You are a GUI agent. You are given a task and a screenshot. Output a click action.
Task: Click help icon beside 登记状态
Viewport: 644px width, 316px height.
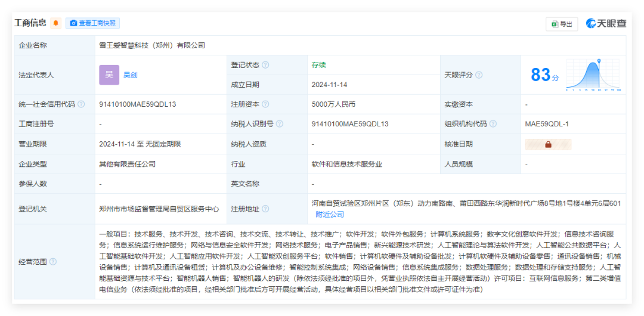click(265, 65)
